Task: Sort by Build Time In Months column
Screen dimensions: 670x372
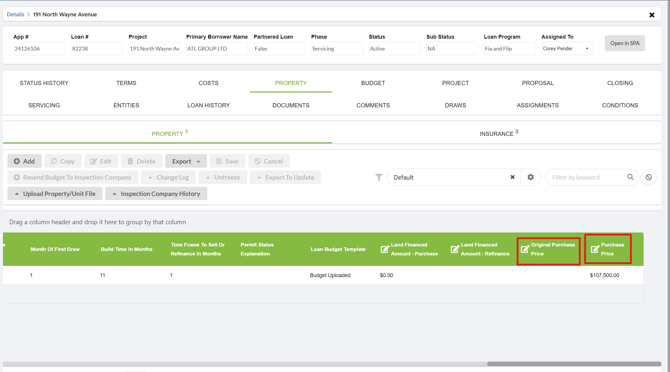Action: click(126, 249)
